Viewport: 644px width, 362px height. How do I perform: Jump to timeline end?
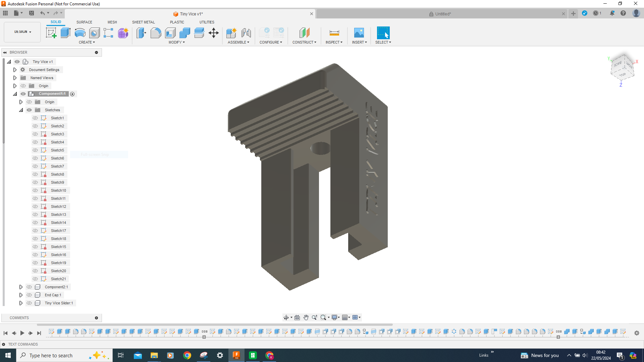[39, 333]
